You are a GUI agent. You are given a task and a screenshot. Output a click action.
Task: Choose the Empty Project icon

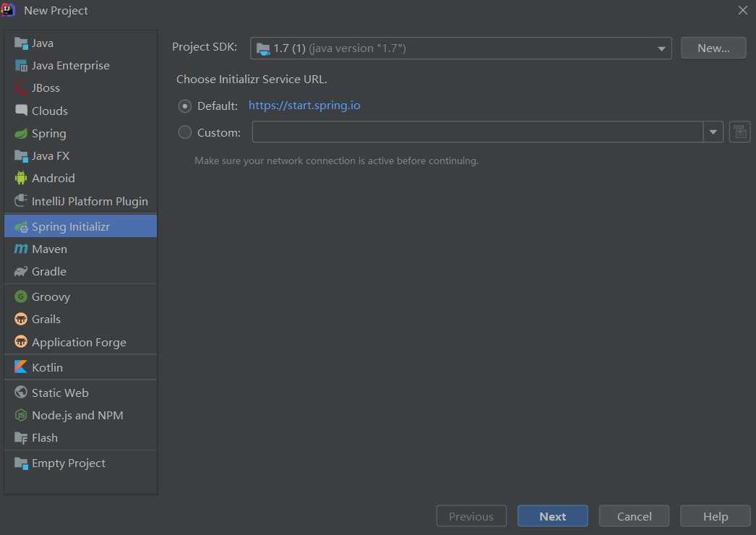[x=21, y=463]
